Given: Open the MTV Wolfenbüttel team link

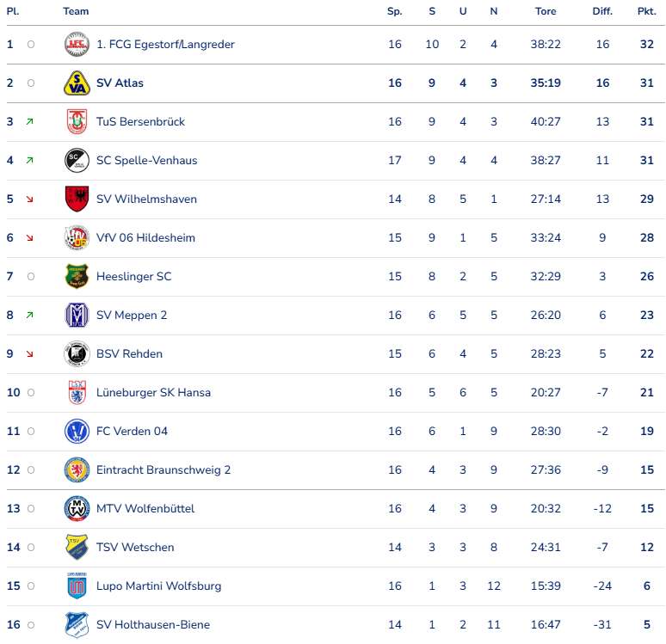Looking at the screenshot, I should click(x=145, y=509).
